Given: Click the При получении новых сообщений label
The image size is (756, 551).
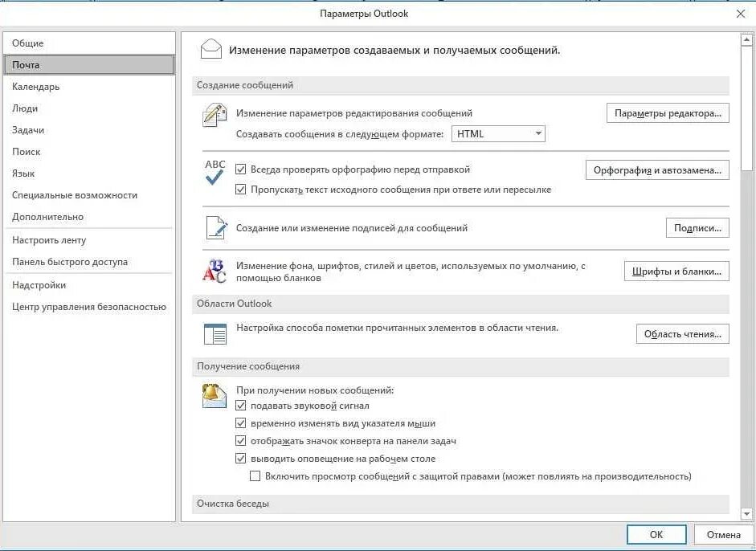Looking at the screenshot, I should [x=315, y=390].
